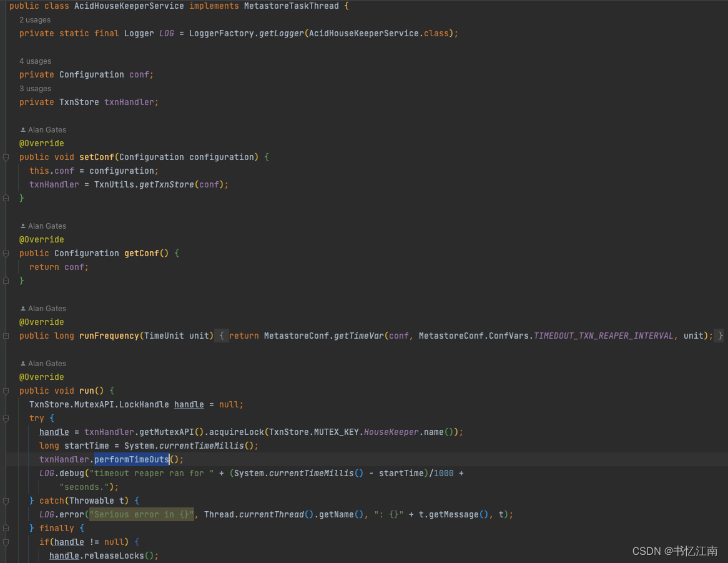This screenshot has width=728, height=563.
Task: Collapse the try block fold marker
Action: click(6, 419)
